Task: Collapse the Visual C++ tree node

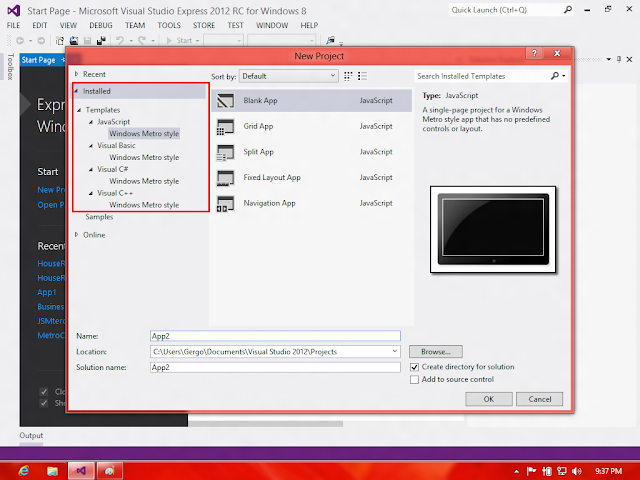Action: (x=91, y=193)
